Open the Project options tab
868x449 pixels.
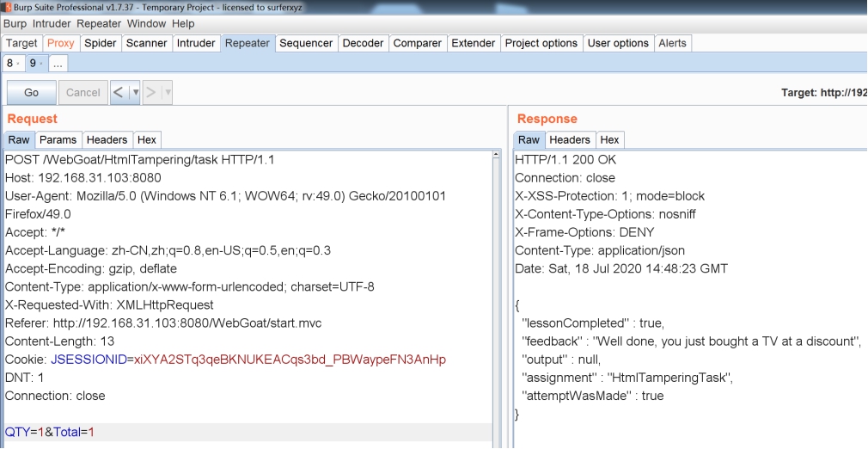[x=541, y=43]
